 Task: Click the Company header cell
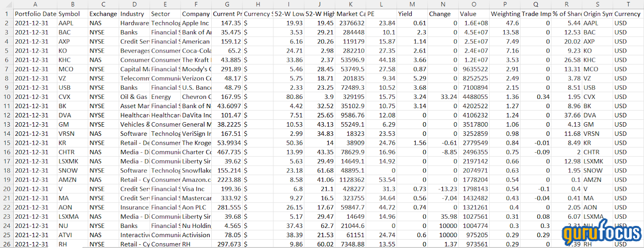pyautogui.click(x=196, y=14)
